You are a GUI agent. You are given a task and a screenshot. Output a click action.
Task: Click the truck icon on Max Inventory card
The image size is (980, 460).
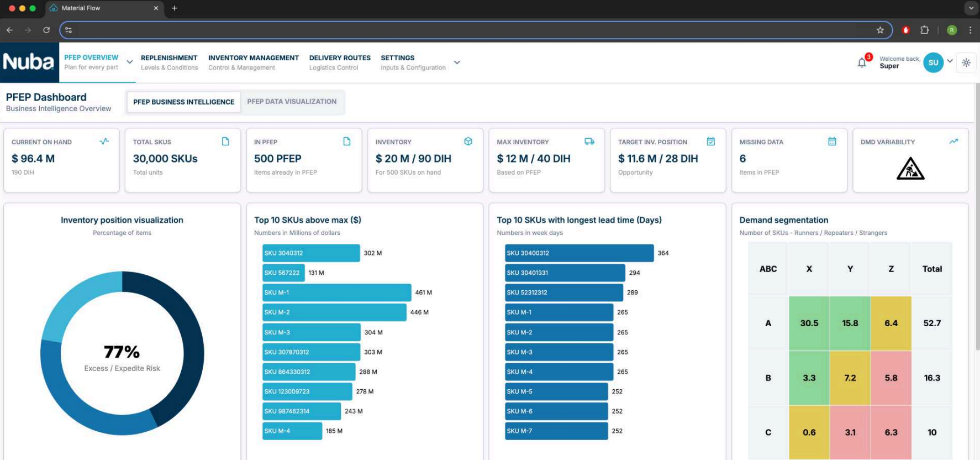589,142
